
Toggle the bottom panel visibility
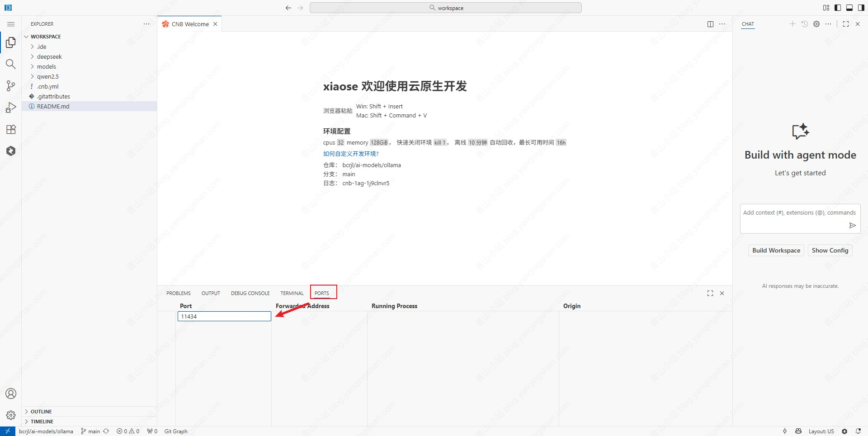(849, 8)
